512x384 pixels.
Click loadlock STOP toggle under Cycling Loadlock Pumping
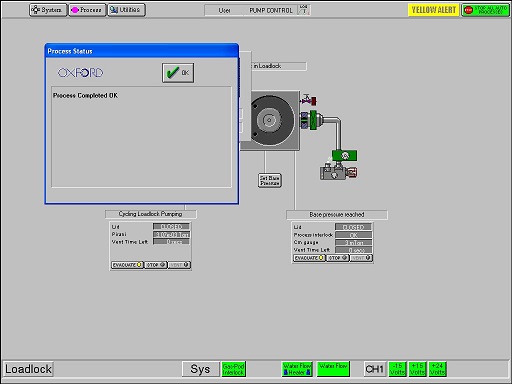[155, 265]
